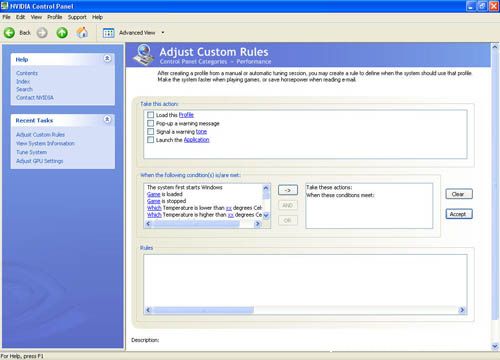Open Index in Help panel
500x360 pixels.
click(23, 81)
